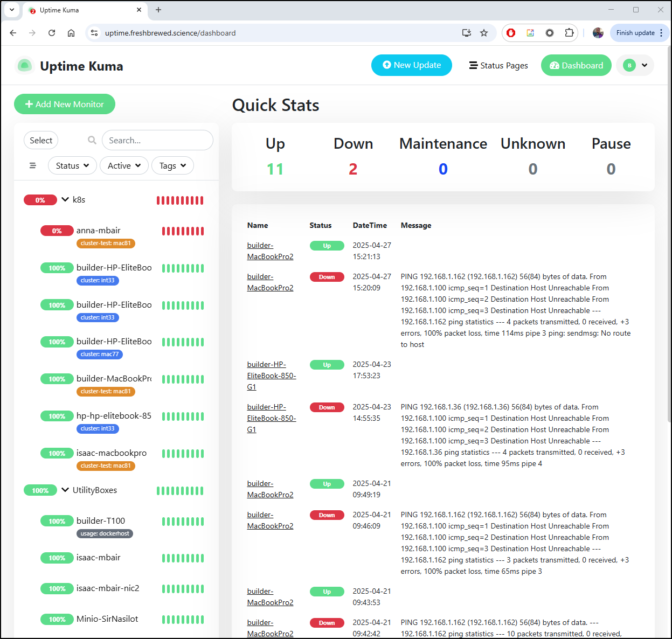Open the browser extensions puzzle icon
This screenshot has width=672, height=639.
pos(569,33)
